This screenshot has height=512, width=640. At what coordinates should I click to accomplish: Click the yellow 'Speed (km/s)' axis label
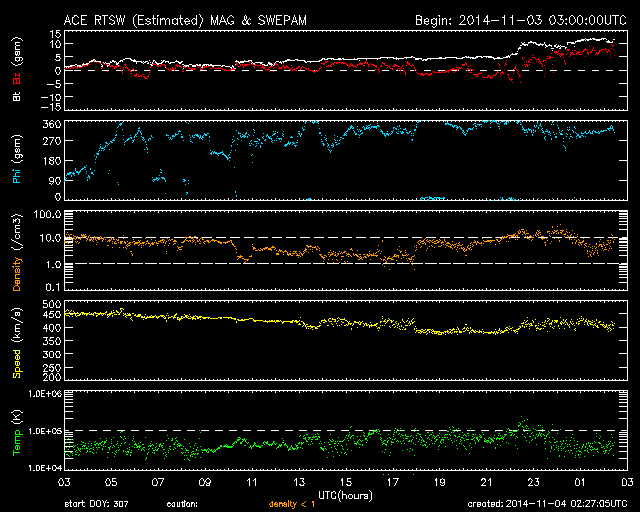coord(17,343)
